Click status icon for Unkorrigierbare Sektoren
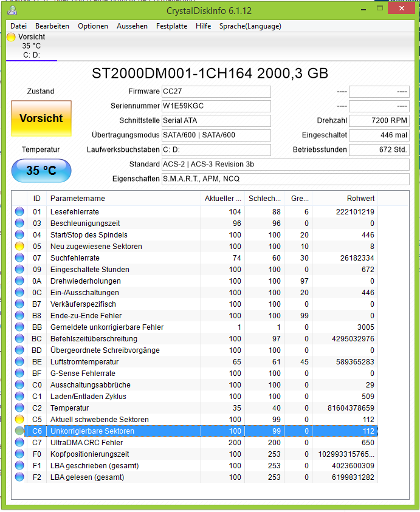This screenshot has width=420, height=512. [x=19, y=431]
